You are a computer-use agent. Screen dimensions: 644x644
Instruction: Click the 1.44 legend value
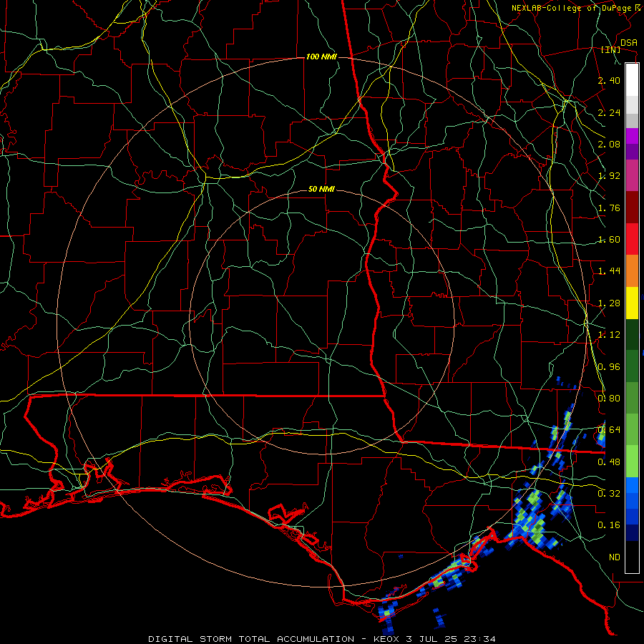[x=609, y=270]
